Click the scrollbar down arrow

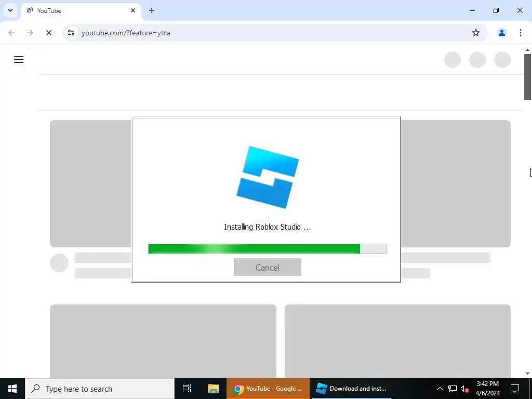pyautogui.click(x=527, y=374)
